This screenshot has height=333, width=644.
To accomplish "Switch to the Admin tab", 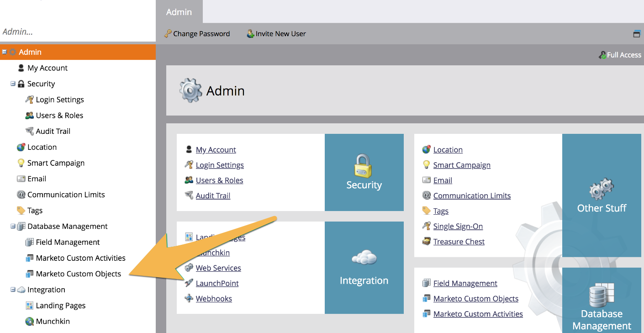I will click(179, 12).
